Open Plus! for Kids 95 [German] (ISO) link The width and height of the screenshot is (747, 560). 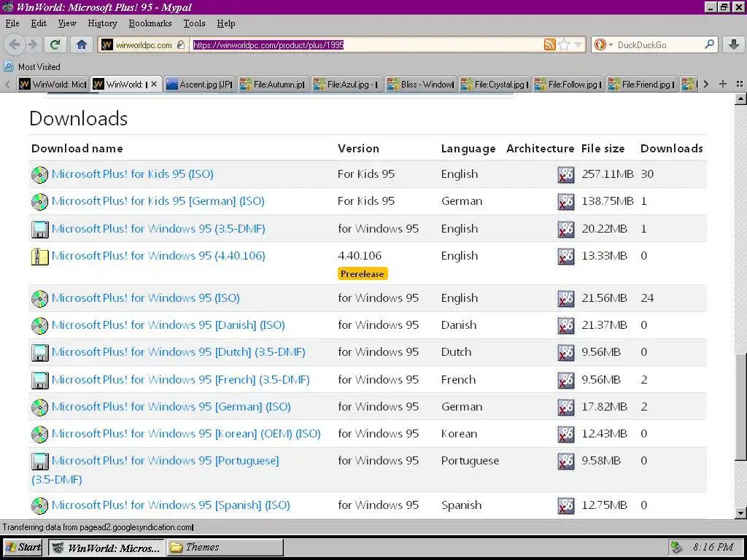[158, 201]
